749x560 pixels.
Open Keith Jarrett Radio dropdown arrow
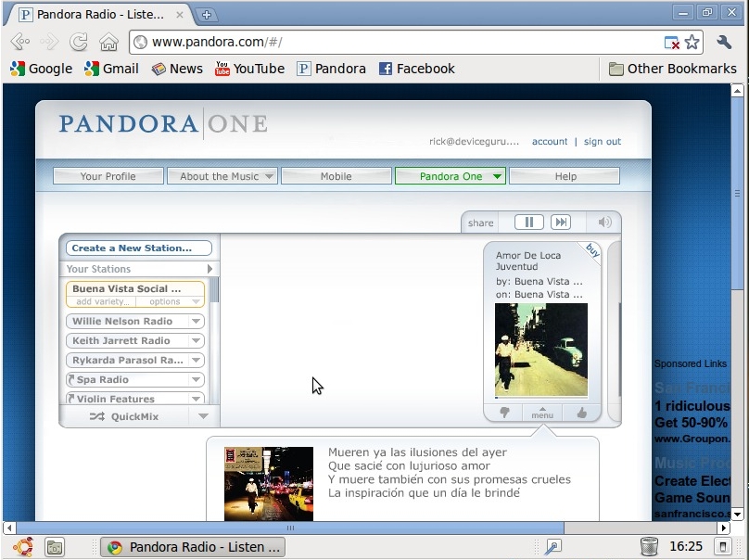click(196, 340)
